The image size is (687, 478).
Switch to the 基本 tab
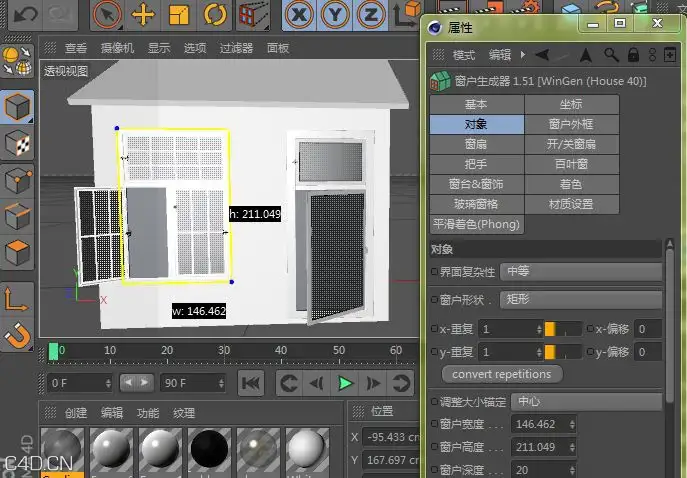476,104
